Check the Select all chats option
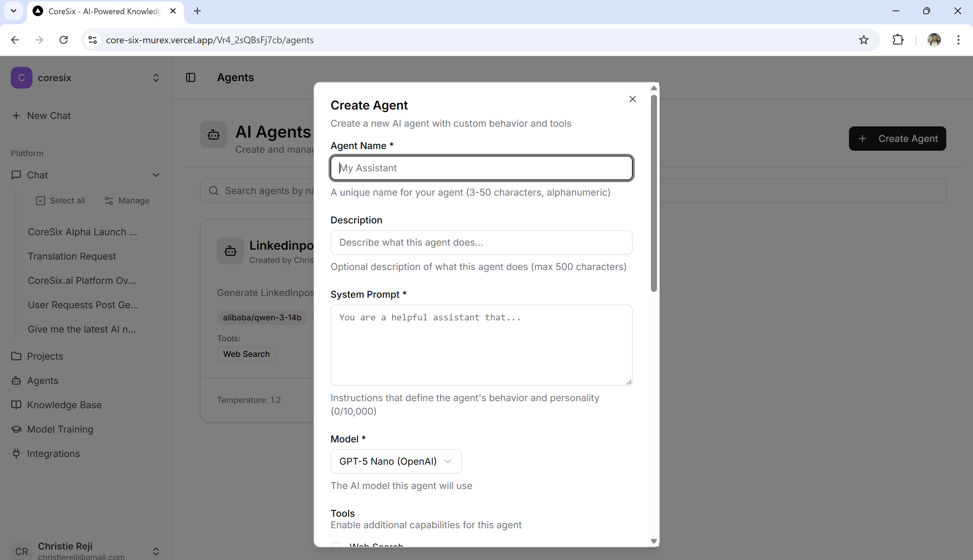This screenshot has height=560, width=973. pos(60,201)
